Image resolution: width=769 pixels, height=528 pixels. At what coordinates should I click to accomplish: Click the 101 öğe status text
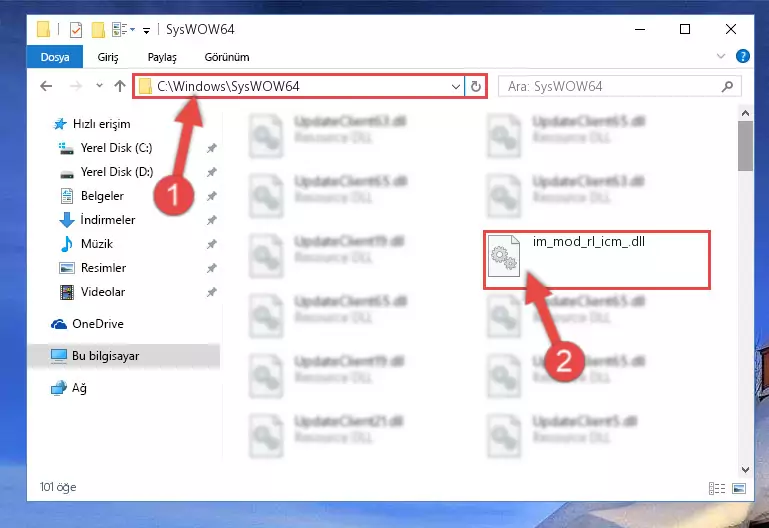click(x=58, y=487)
